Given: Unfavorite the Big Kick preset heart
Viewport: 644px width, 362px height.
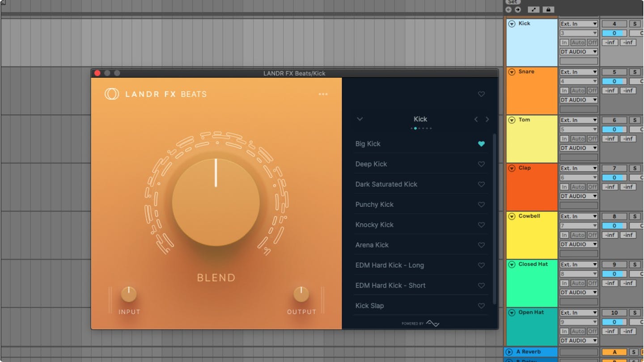Looking at the screenshot, I should coord(481,144).
